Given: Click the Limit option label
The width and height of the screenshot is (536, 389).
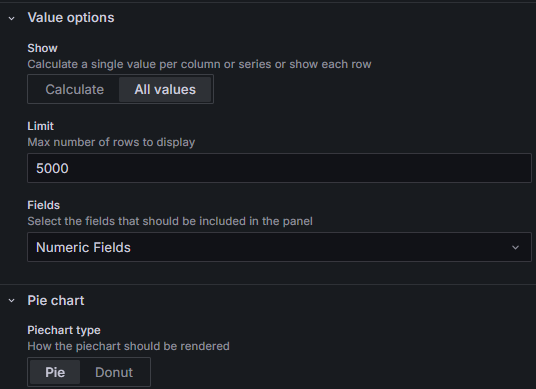Looking at the screenshot, I should [40, 126].
